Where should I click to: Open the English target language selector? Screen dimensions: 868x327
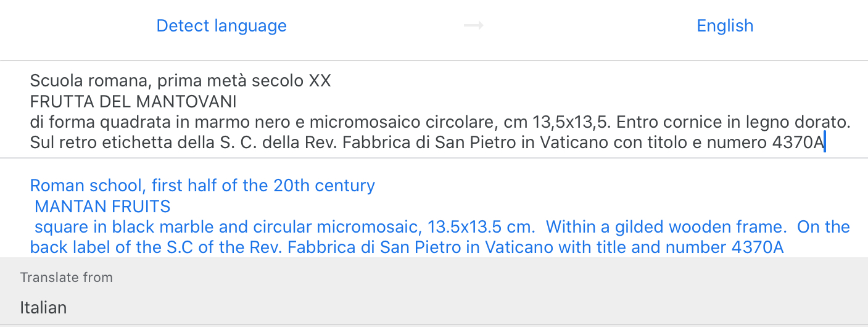(x=725, y=25)
